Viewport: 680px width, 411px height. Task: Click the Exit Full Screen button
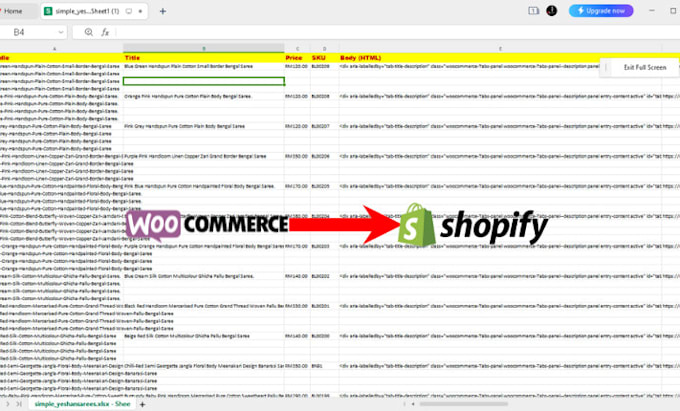point(645,67)
